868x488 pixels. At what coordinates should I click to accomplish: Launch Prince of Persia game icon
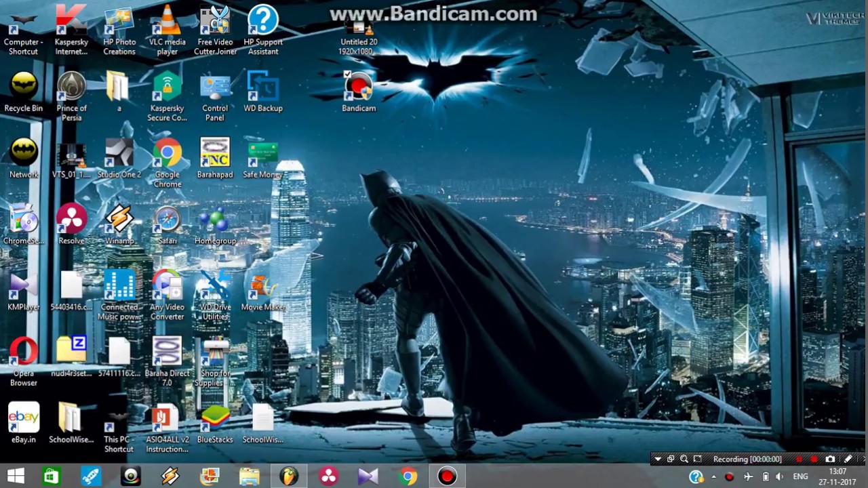pyautogui.click(x=71, y=96)
